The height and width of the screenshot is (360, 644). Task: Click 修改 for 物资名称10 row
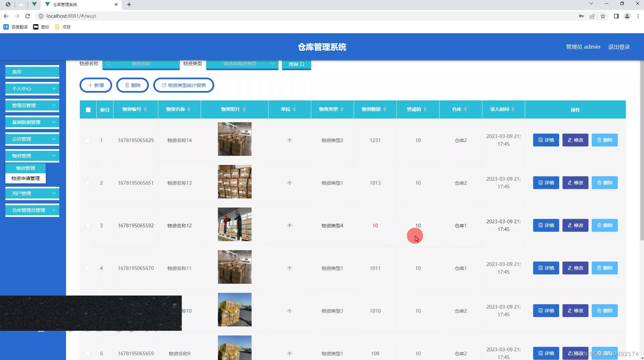(575, 311)
